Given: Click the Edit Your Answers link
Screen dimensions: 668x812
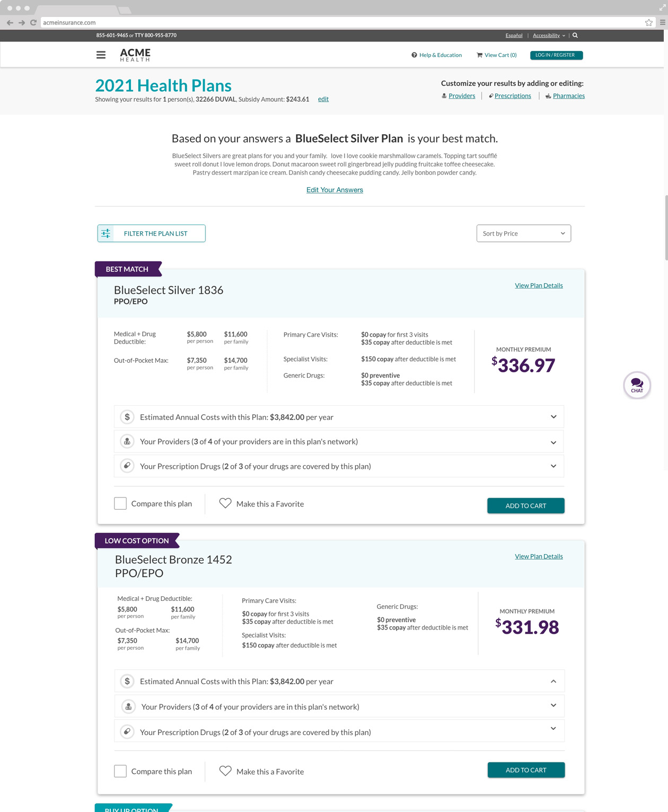Looking at the screenshot, I should click(335, 190).
